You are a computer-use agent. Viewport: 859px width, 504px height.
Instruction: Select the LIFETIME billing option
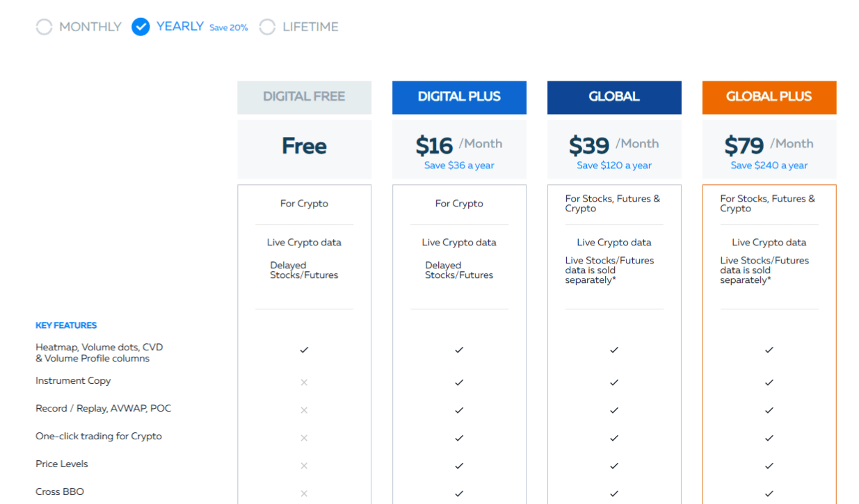tap(268, 26)
